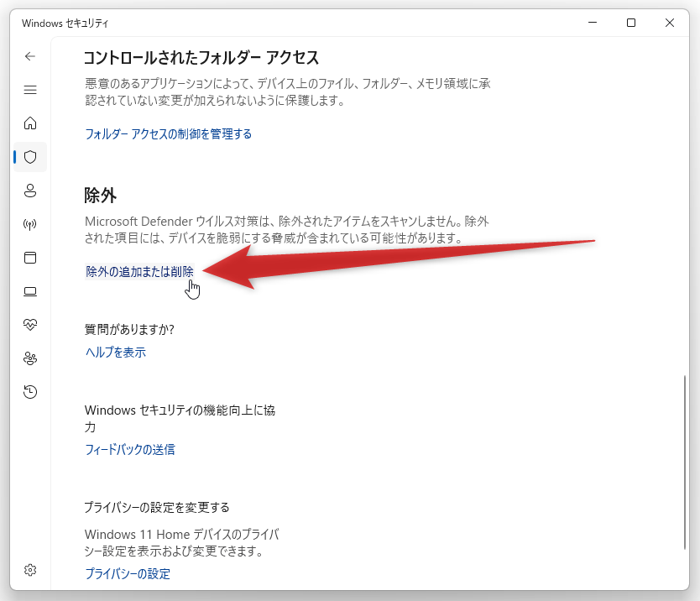Click the コントロールされたフォルダー アクセス heading
This screenshot has height=601, width=700.
[201, 58]
